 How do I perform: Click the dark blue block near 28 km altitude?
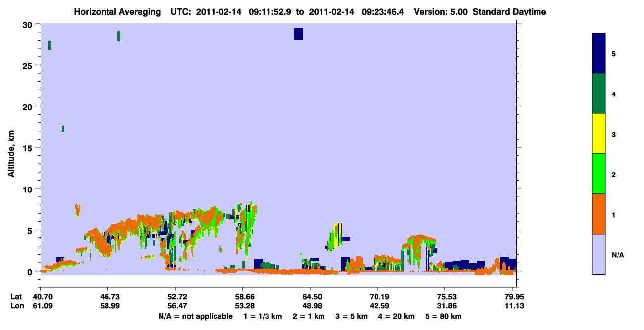[298, 33]
